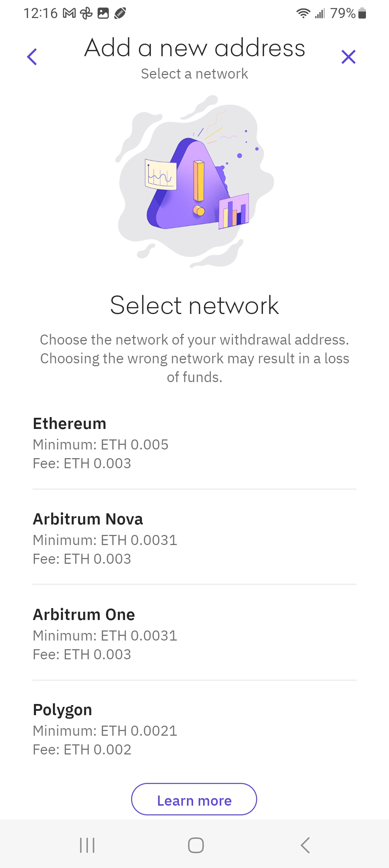This screenshot has width=389, height=868.
Task: Tap the purple back arrow icon
Action: (32, 57)
